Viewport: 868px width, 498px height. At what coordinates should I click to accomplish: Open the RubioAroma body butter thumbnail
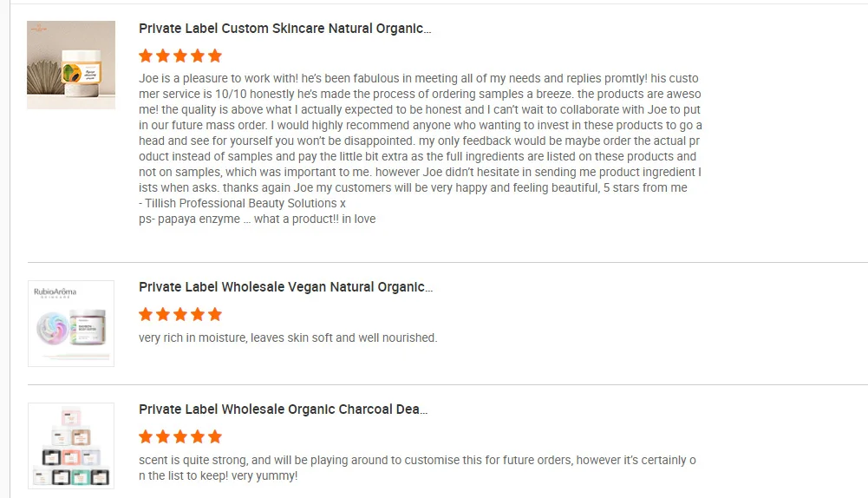pyautogui.click(x=71, y=324)
